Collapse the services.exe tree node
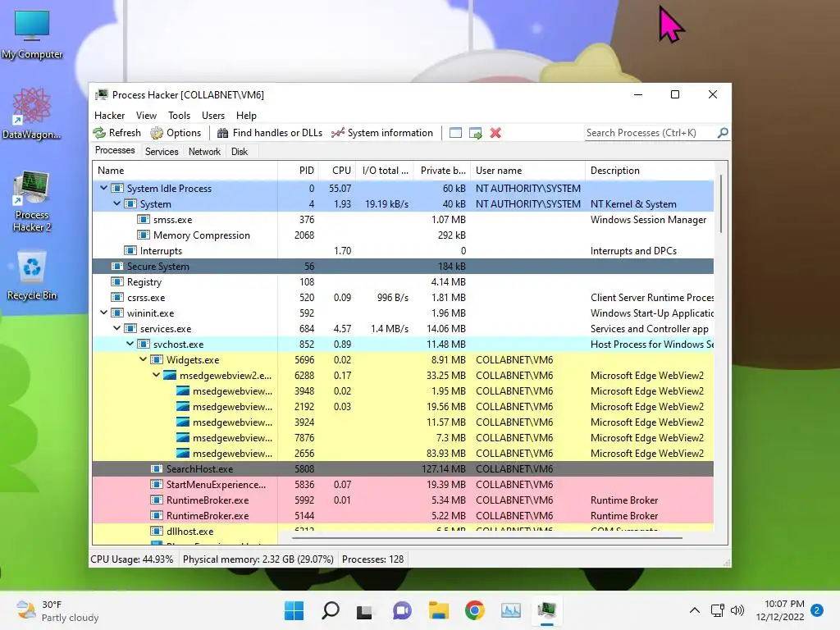The image size is (840, 630). pyautogui.click(x=116, y=328)
